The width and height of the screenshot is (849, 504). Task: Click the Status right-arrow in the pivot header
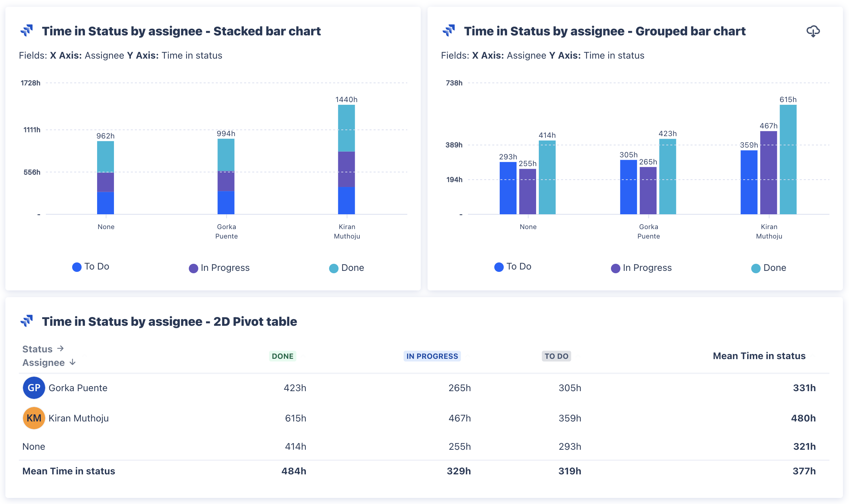[x=61, y=348]
